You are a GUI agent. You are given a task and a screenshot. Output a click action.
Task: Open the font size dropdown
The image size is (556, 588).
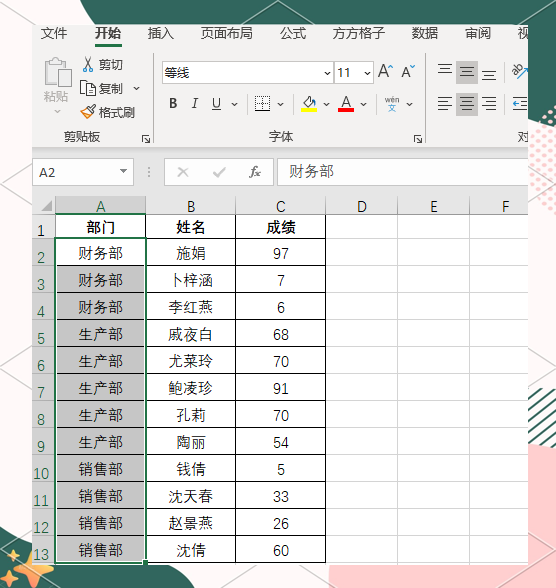click(367, 73)
